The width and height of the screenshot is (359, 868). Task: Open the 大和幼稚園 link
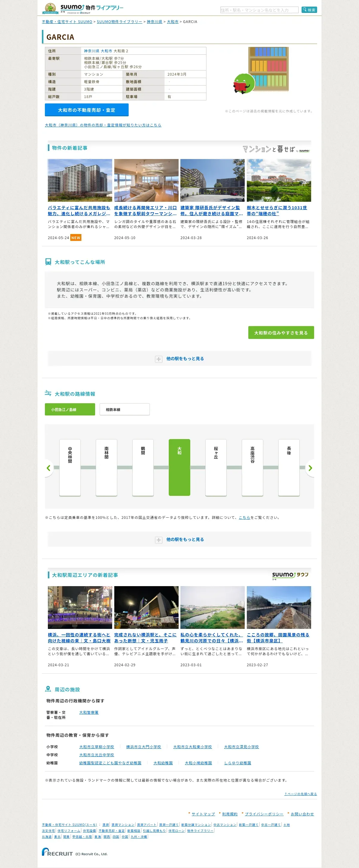(163, 763)
